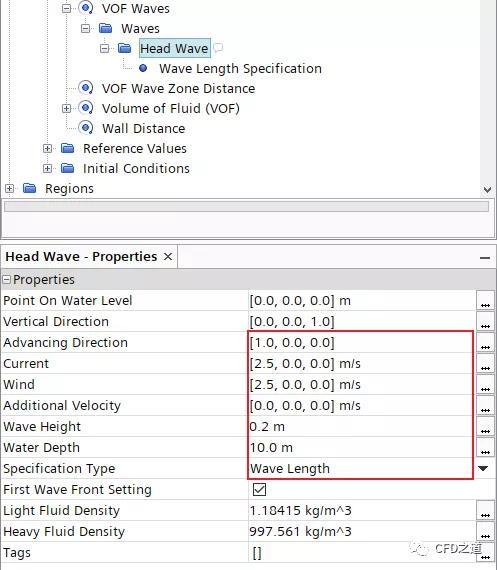Click the VOF Waves model icon
This screenshot has height=570, width=497.
(86, 8)
